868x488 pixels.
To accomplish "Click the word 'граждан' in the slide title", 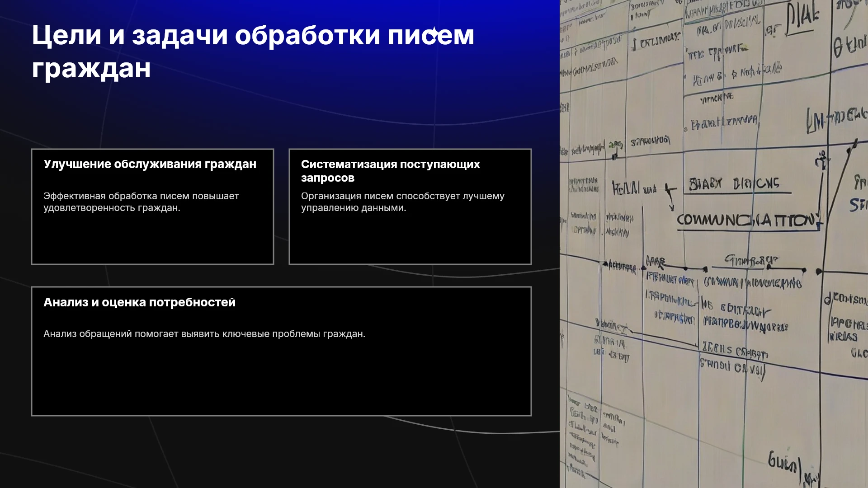I will (x=91, y=69).
